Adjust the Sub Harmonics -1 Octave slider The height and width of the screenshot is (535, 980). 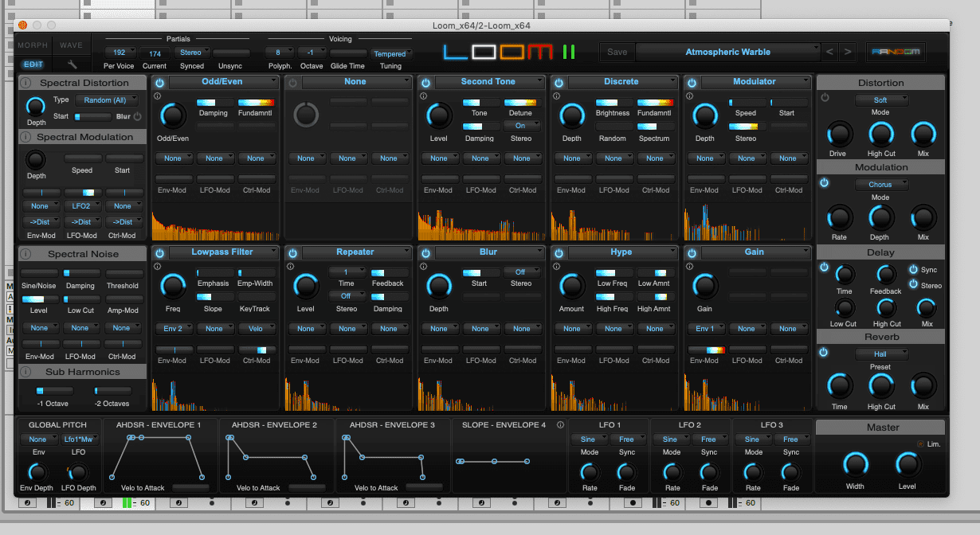coord(55,391)
